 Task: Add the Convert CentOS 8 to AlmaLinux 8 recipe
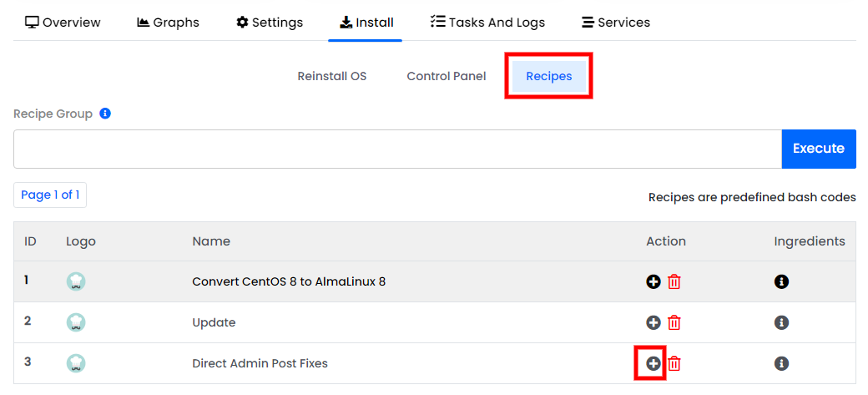click(x=654, y=281)
